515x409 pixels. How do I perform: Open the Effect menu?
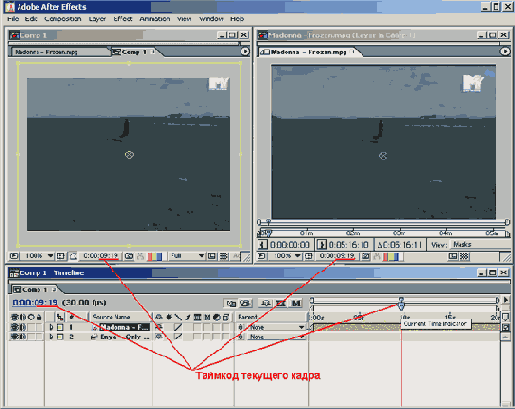point(123,19)
